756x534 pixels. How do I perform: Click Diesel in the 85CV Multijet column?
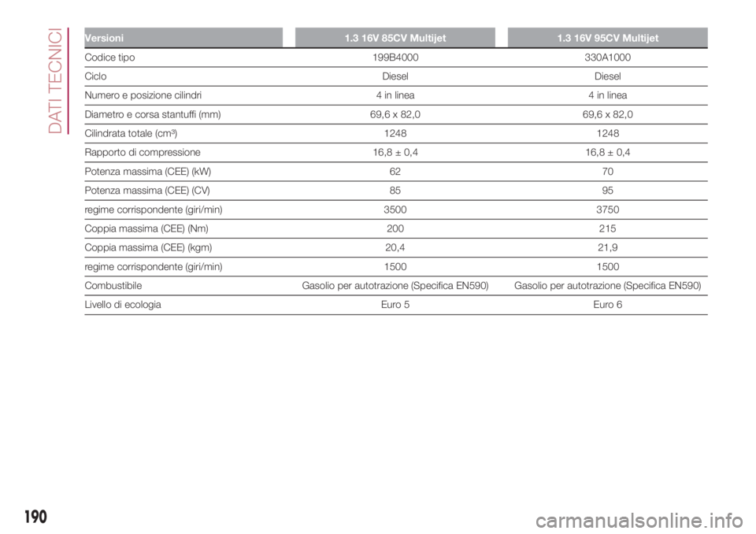click(395, 76)
